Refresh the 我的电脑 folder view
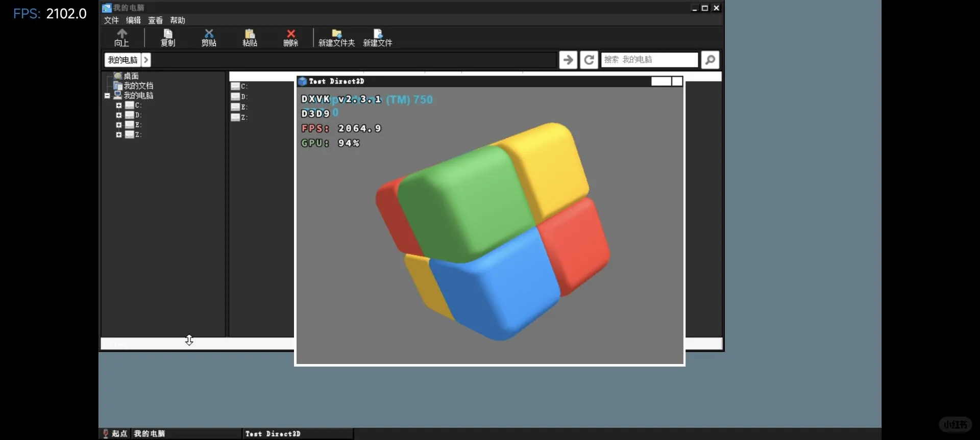Screen dimensions: 980x440 tap(589, 60)
